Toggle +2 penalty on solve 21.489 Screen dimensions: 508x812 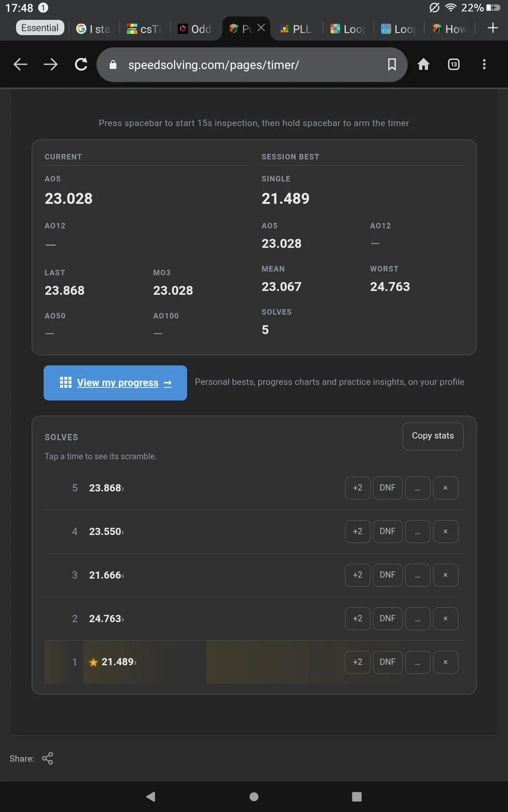358,662
